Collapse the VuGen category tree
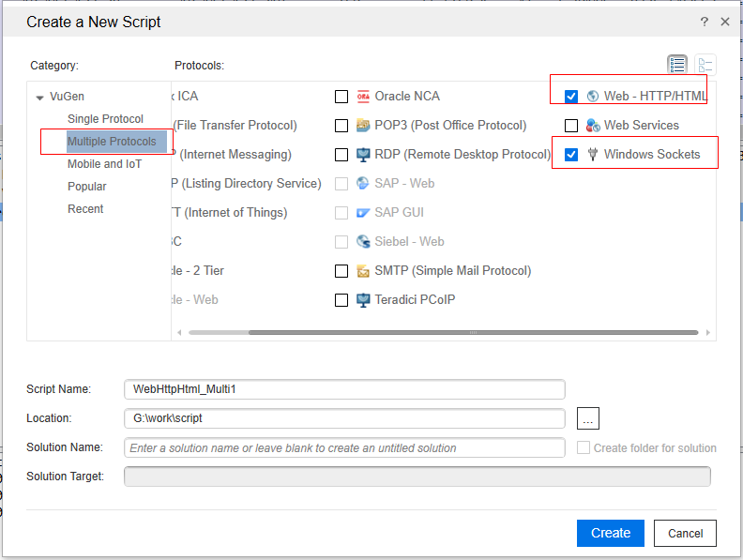The height and width of the screenshot is (560, 743). tap(39, 98)
